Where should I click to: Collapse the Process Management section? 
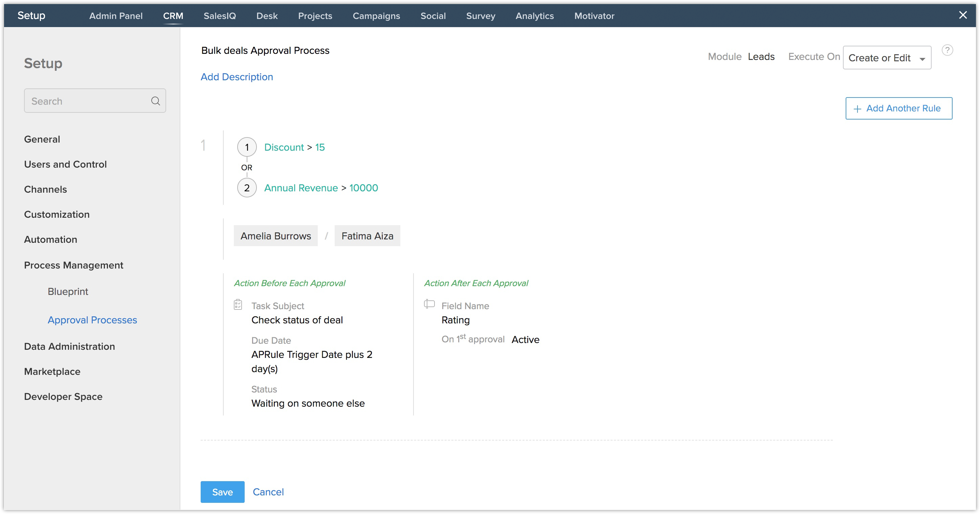(73, 265)
